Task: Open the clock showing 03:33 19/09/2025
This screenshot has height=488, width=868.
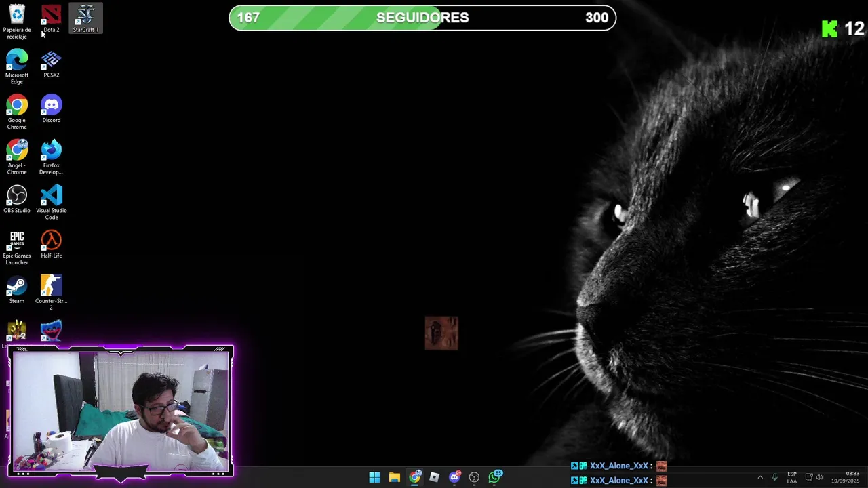Action: coord(846,477)
